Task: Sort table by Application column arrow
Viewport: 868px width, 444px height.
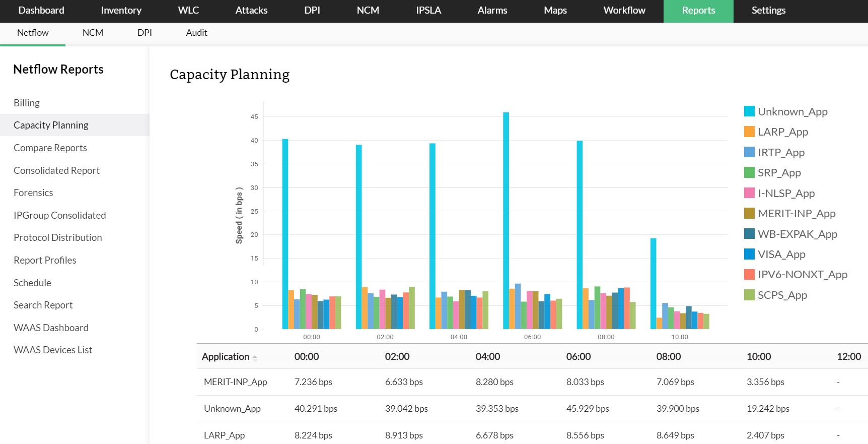Action: [x=255, y=357]
